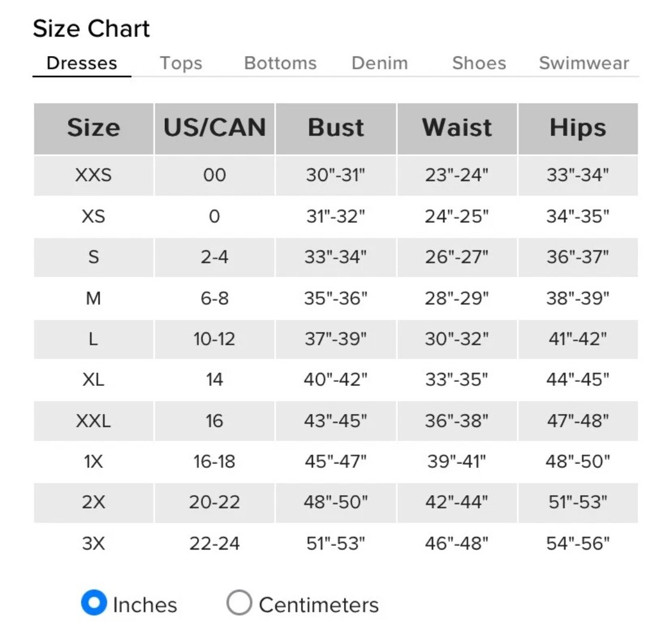Open the Swimwear tab
The image size is (672, 638).
[584, 63]
